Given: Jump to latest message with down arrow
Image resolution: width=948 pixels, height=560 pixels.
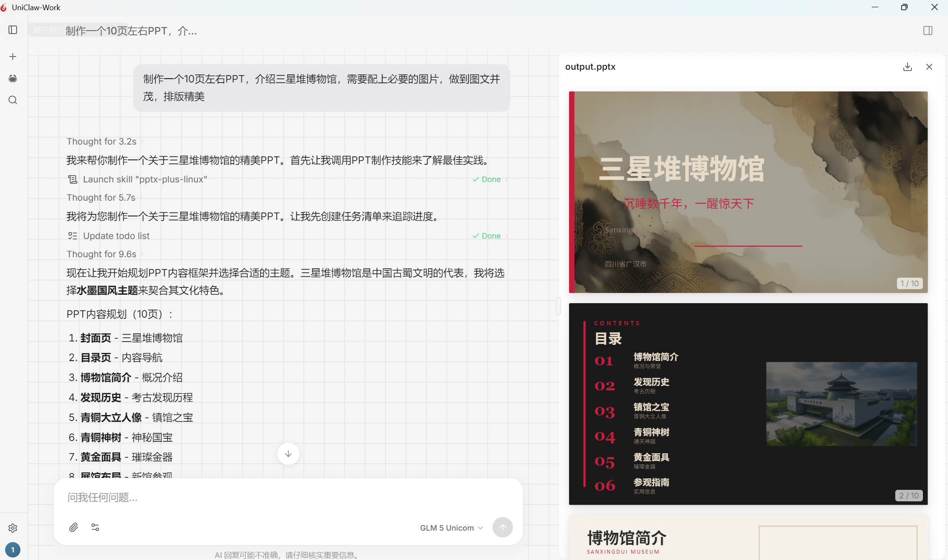Looking at the screenshot, I should [288, 454].
